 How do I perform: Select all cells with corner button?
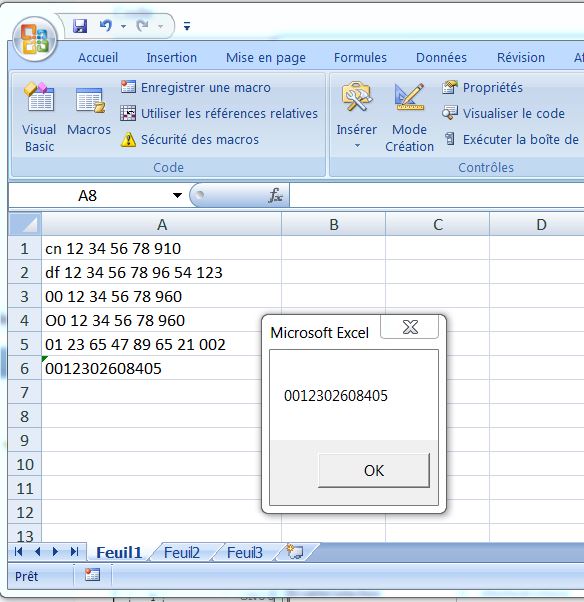(x=25, y=224)
